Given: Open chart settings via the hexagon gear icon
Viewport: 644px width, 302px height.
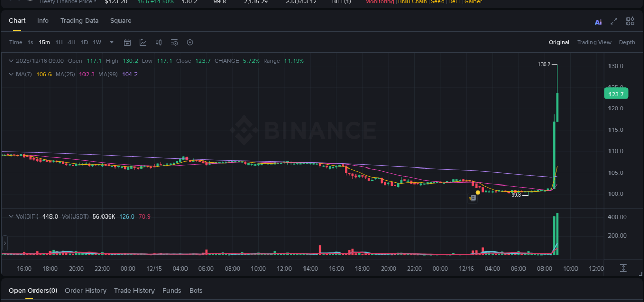Looking at the screenshot, I should pyautogui.click(x=190, y=42).
